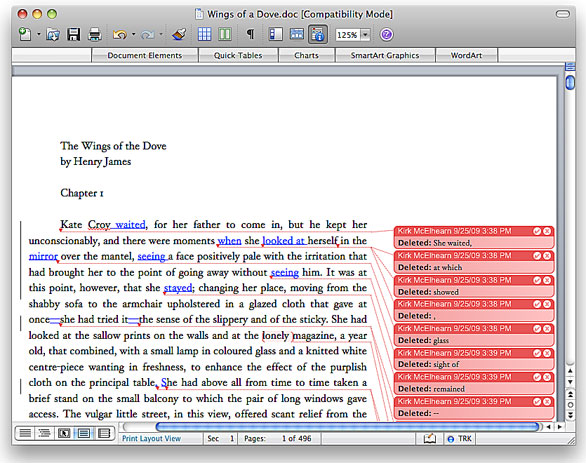Open the redo history dropdown arrow

pyautogui.click(x=161, y=35)
